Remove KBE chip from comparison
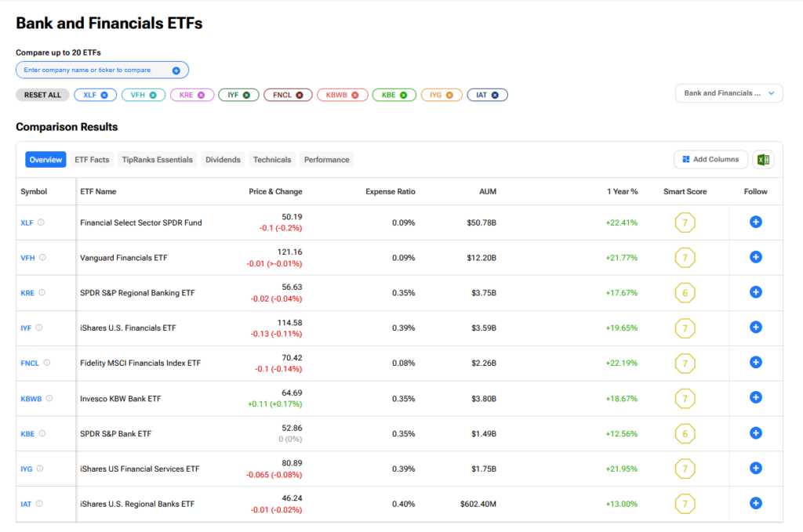 (x=404, y=95)
